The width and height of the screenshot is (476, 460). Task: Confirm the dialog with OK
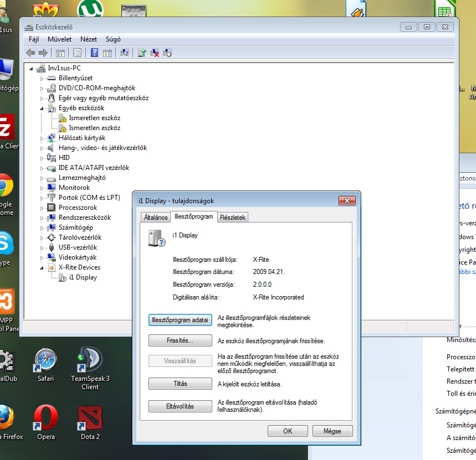(x=288, y=431)
